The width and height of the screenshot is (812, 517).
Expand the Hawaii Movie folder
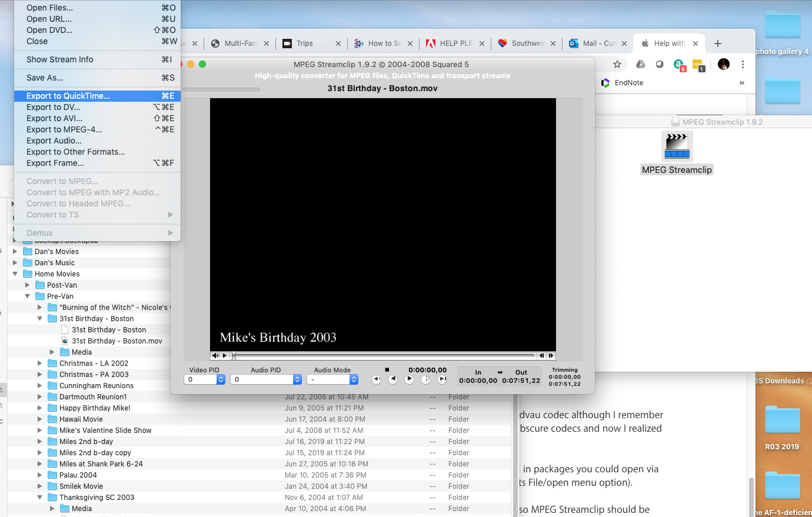[40, 419]
